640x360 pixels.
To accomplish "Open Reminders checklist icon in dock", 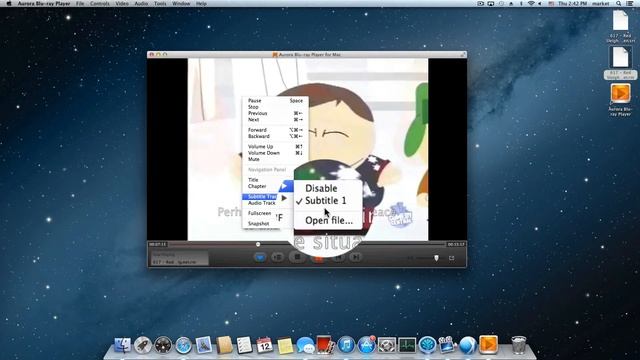I will [x=244, y=345].
